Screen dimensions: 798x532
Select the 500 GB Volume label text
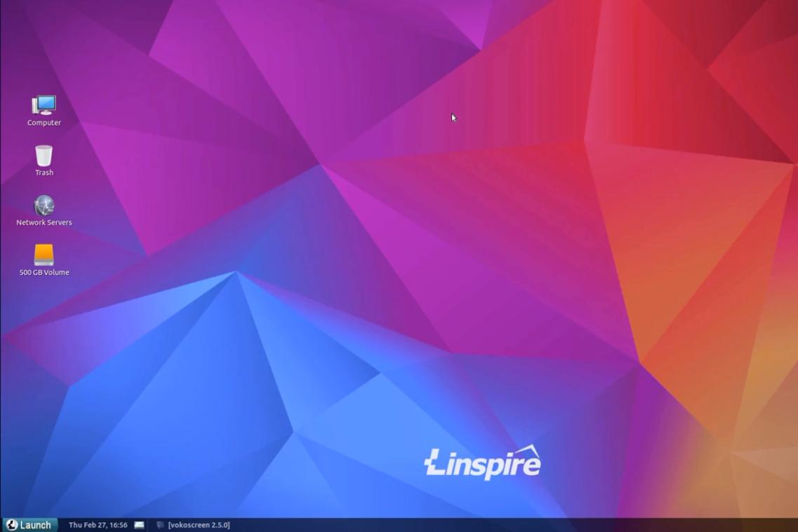(x=44, y=272)
